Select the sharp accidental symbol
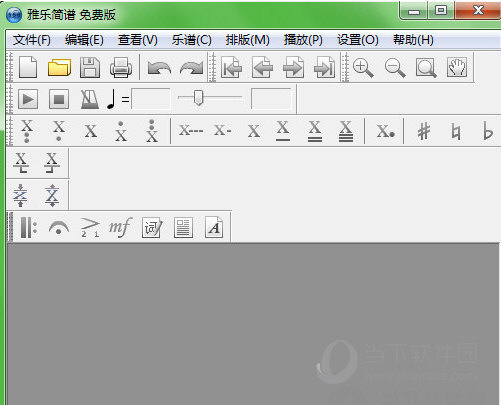This screenshot has height=405, width=501. click(x=424, y=131)
